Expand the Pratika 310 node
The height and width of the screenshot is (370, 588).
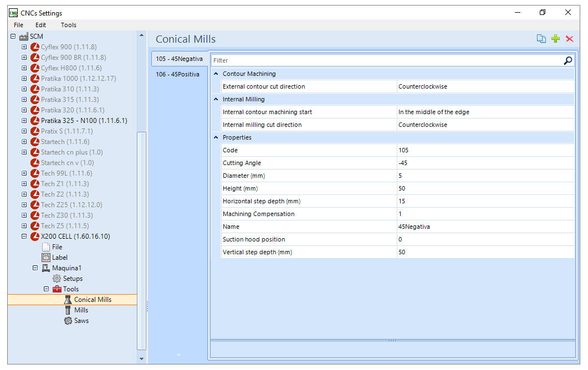[x=24, y=89]
